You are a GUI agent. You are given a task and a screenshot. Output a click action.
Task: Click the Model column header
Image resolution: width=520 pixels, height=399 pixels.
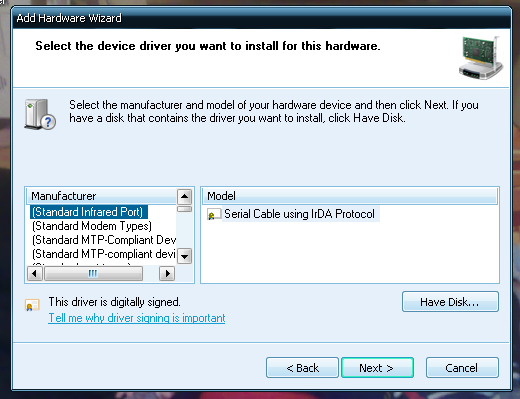click(350, 196)
